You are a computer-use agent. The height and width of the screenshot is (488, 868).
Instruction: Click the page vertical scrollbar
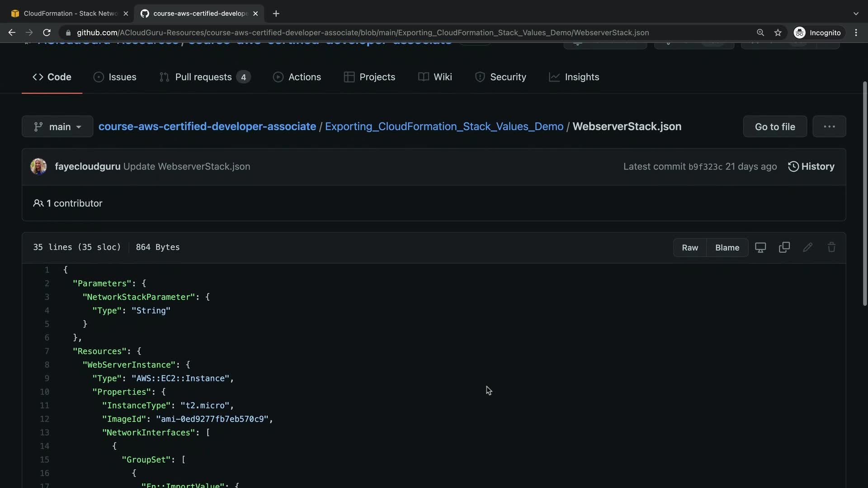(x=865, y=194)
